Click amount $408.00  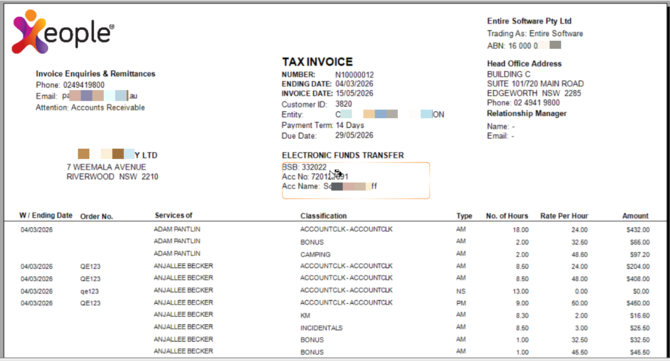pos(638,279)
